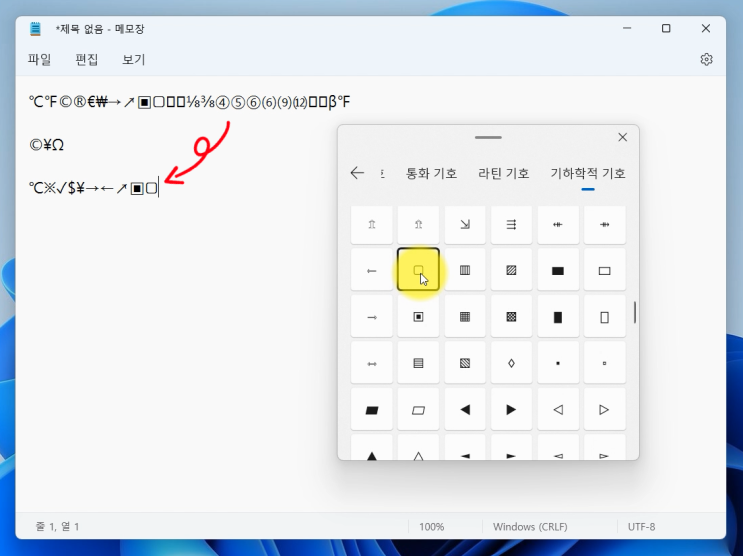Insert square with upper-right to lower-left diagonal fill

click(x=511, y=270)
